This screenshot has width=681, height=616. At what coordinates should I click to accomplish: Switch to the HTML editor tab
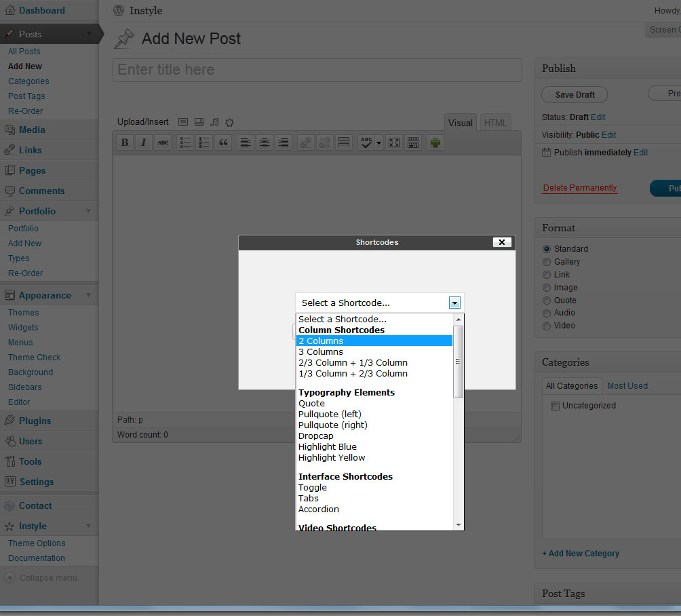click(495, 123)
